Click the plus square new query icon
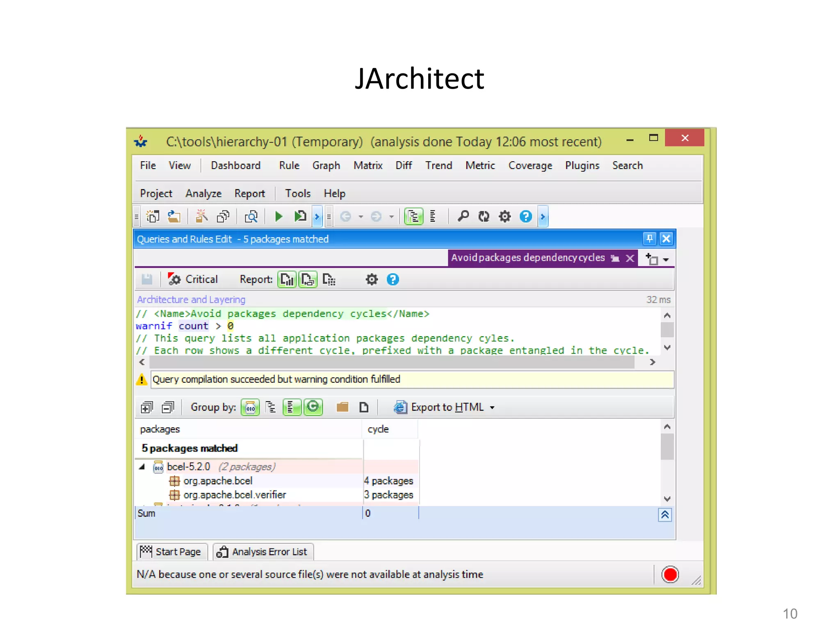Viewport: 840px width, 630px height. (652, 259)
